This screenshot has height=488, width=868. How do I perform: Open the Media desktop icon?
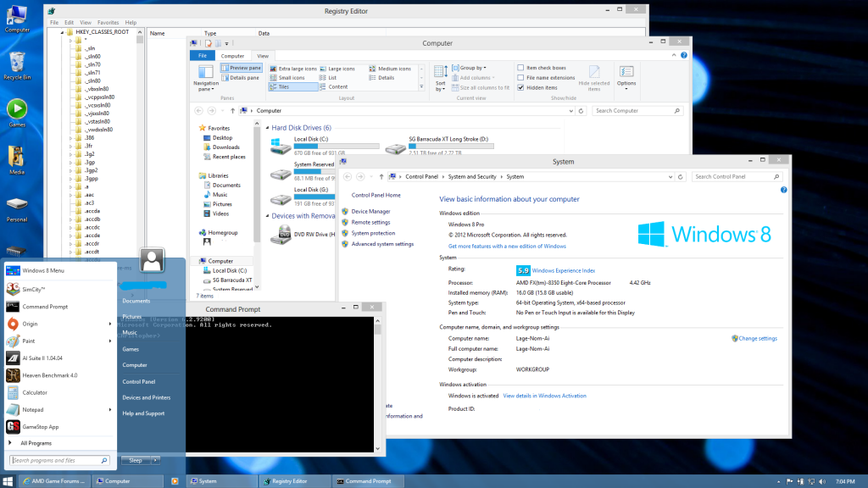[x=17, y=160]
